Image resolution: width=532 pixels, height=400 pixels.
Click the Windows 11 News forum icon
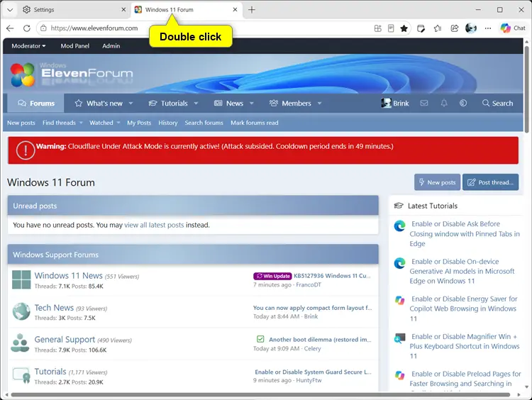(21, 279)
